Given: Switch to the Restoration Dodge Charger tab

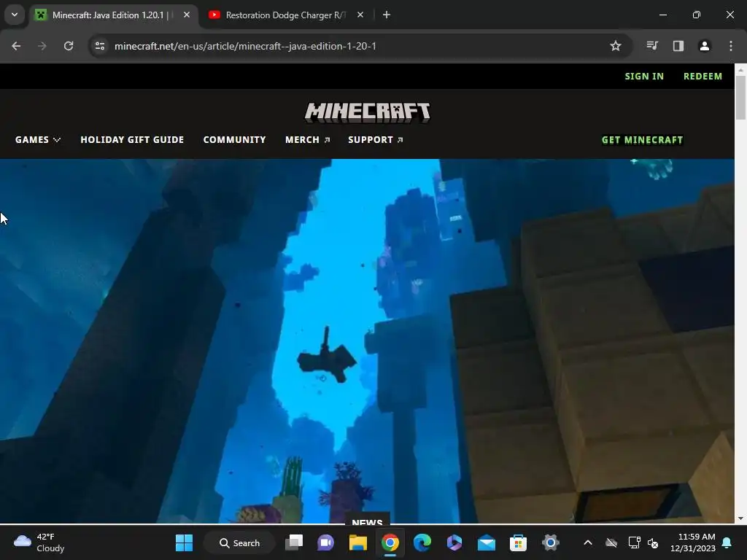Looking at the screenshot, I should tap(285, 15).
